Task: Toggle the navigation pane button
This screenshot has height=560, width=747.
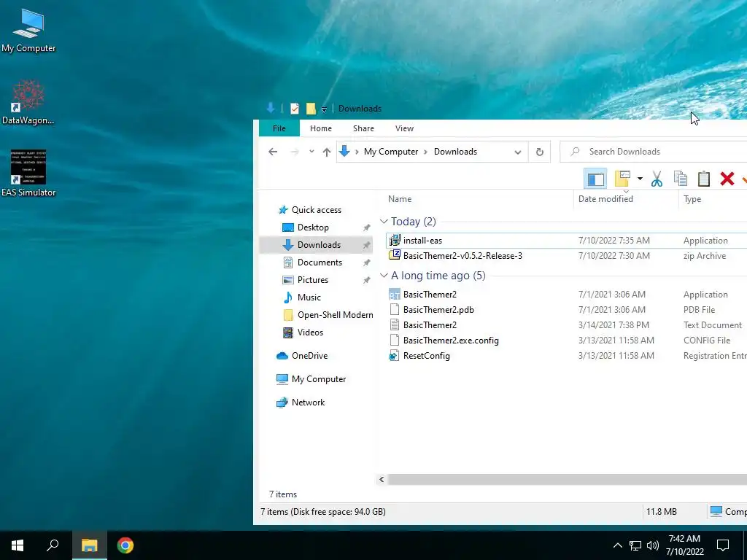Action: (595, 179)
